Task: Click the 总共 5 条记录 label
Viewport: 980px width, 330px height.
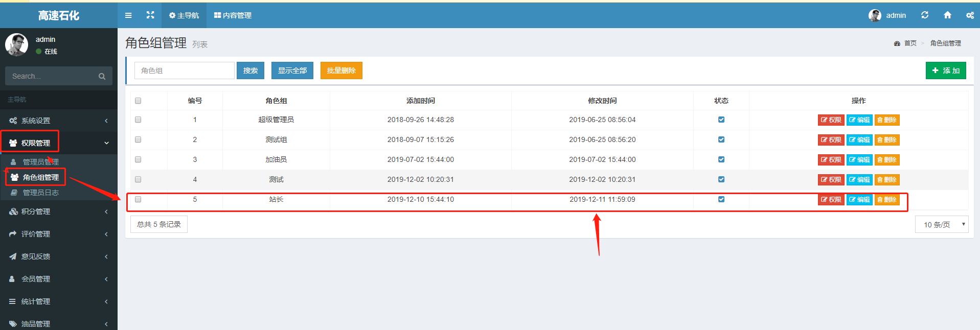Action: [159, 224]
